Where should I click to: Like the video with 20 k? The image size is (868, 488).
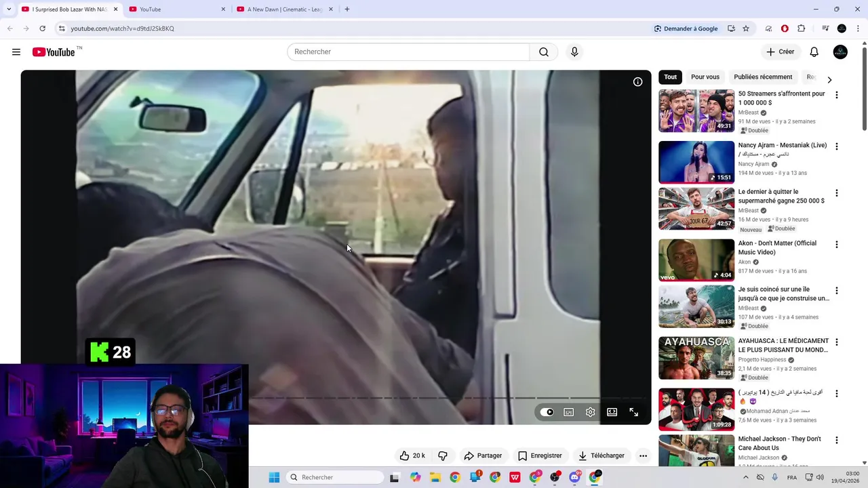click(412, 455)
